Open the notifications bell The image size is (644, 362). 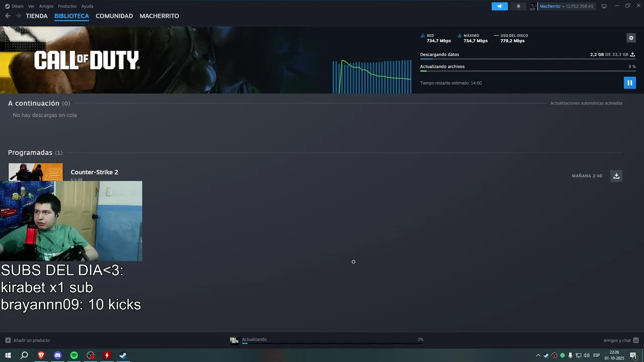point(519,7)
